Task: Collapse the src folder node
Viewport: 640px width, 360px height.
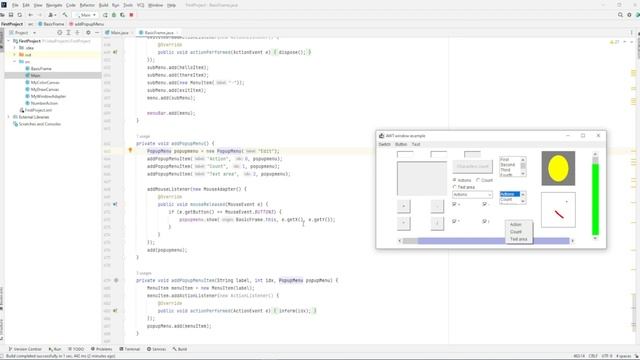Action: [x=15, y=62]
